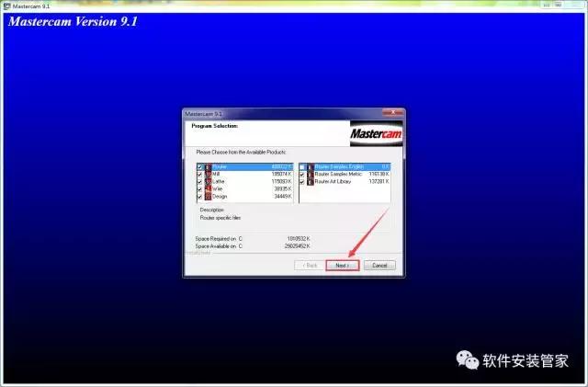Click the Wire product icon

209,189
